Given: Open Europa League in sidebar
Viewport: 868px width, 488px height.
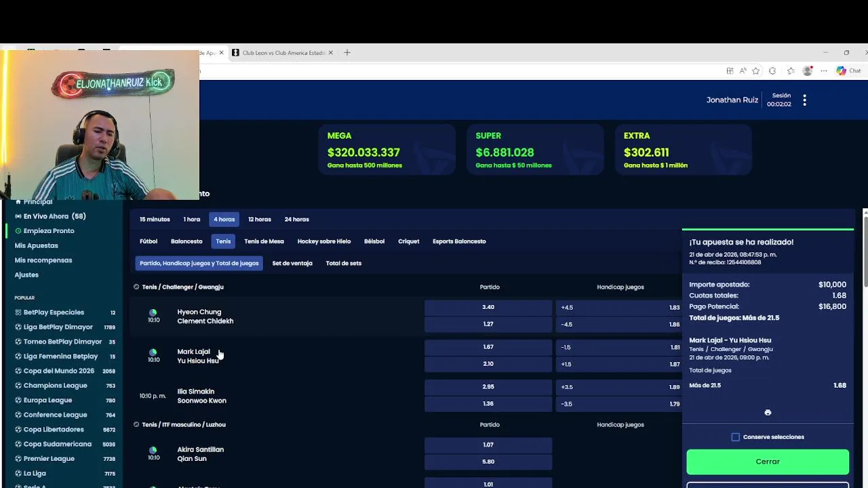Looking at the screenshot, I should [47, 401].
